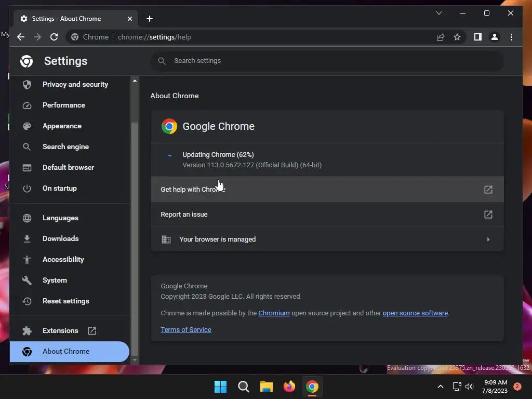Open the open source software link
The width and height of the screenshot is (532, 399).
point(415,313)
